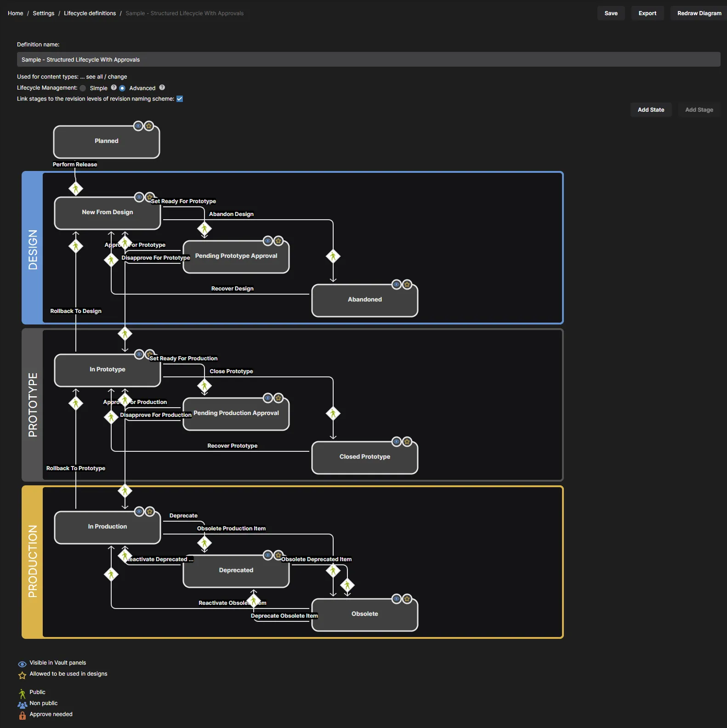Toggle eye icon on Closed Prototype state
Screen dimensions: 727x728
tap(397, 442)
